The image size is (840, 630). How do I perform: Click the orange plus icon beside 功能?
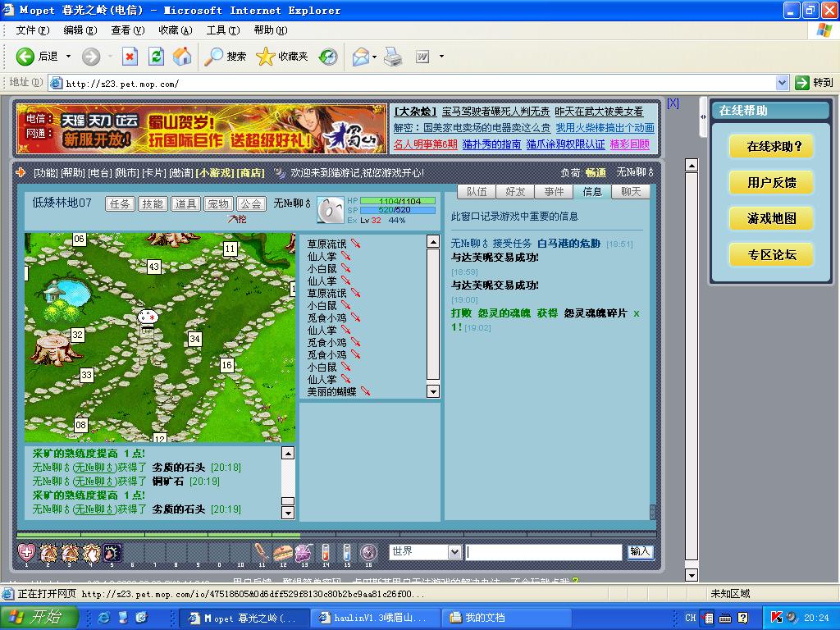click(x=21, y=172)
